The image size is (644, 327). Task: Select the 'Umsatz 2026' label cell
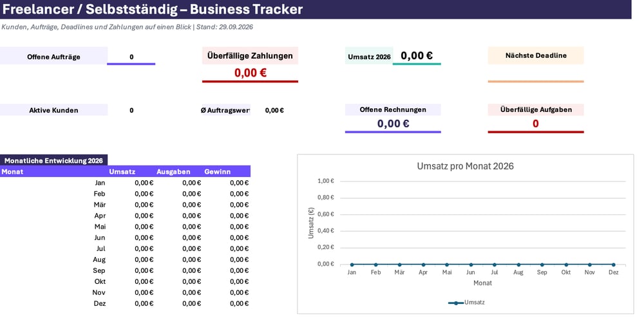click(369, 57)
